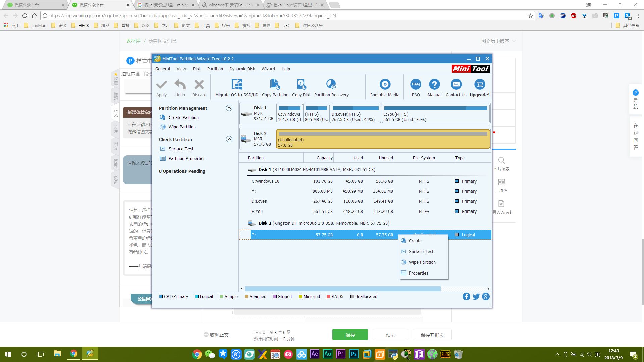644x362 pixels.
Task: Click the 保存并群发 button
Action: click(432, 335)
